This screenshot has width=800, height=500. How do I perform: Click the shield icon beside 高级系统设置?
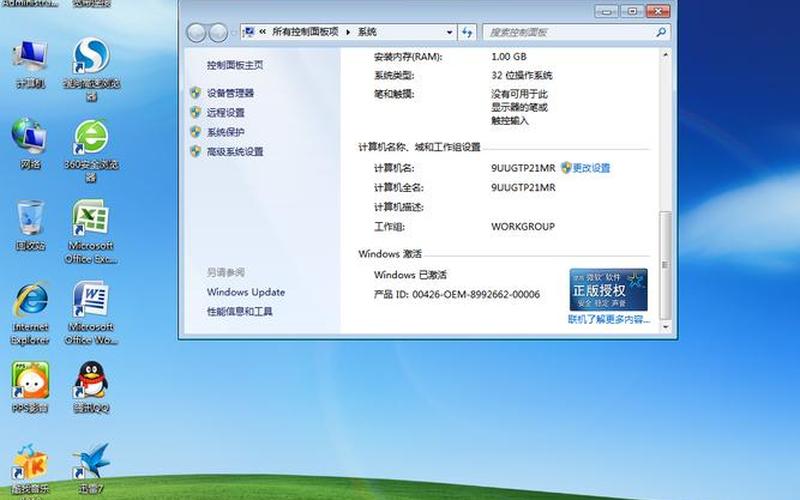point(195,151)
